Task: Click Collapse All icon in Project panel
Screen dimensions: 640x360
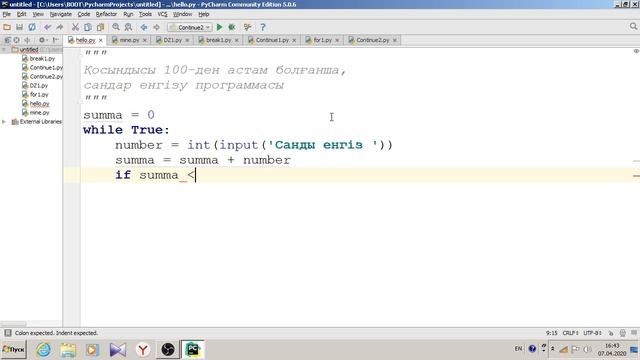Action: 27,40
